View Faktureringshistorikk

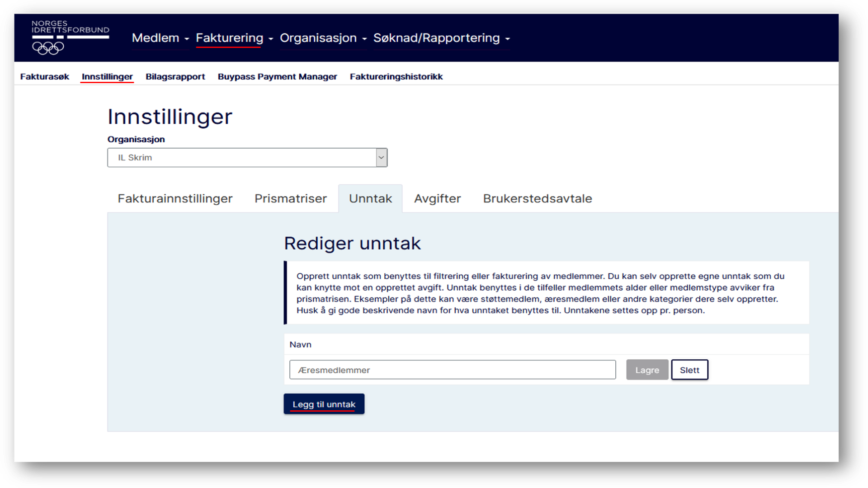tap(396, 77)
